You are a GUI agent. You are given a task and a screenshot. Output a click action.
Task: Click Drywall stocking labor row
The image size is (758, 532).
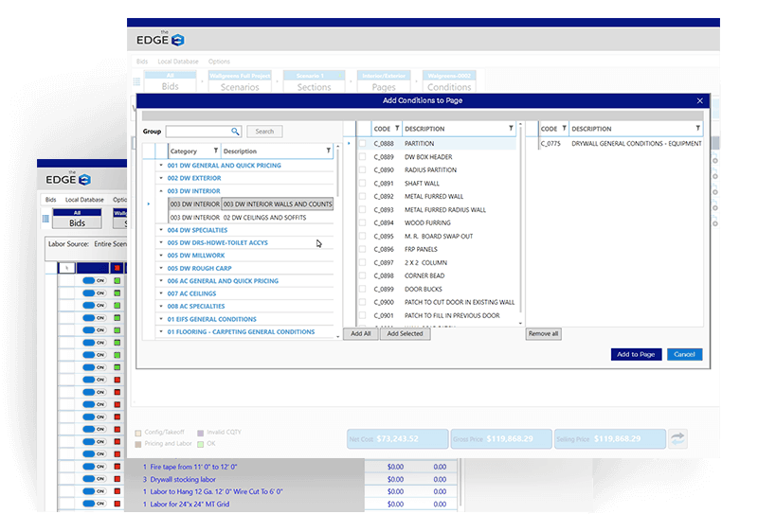[183, 479]
